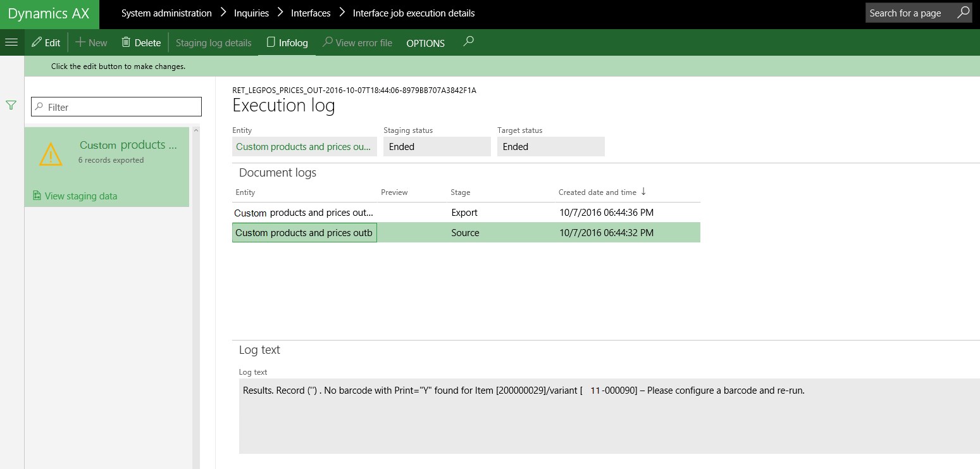The width and height of the screenshot is (980, 469).
Task: Click the Filter input field
Action: coord(116,107)
